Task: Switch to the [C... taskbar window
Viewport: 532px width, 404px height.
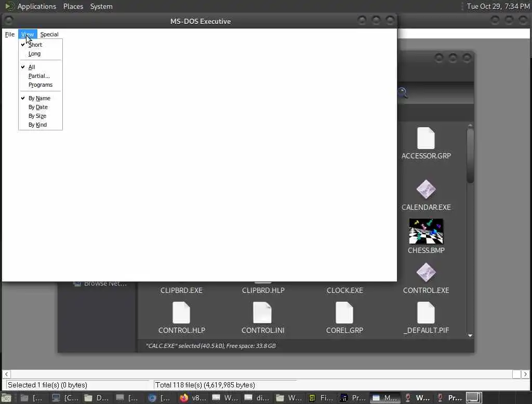Action: tap(64, 398)
